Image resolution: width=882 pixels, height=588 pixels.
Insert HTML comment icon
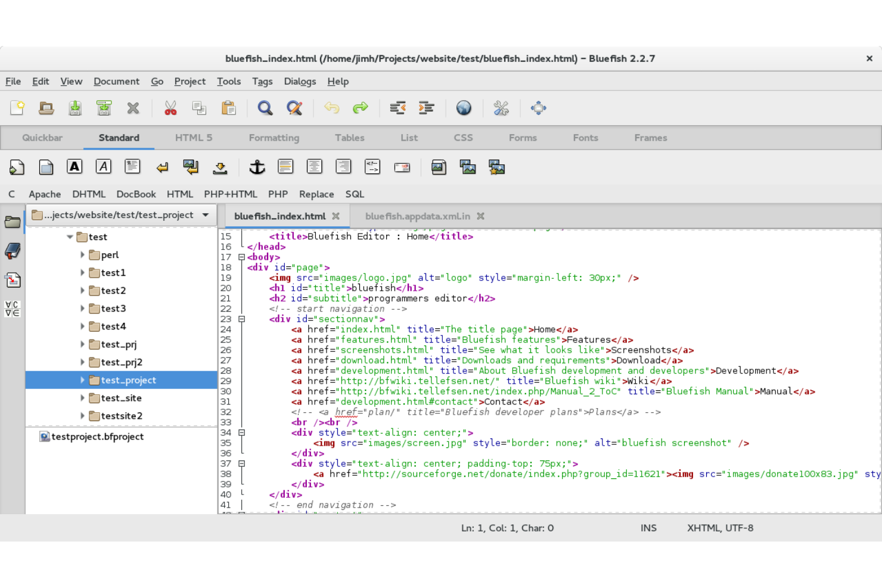click(372, 167)
